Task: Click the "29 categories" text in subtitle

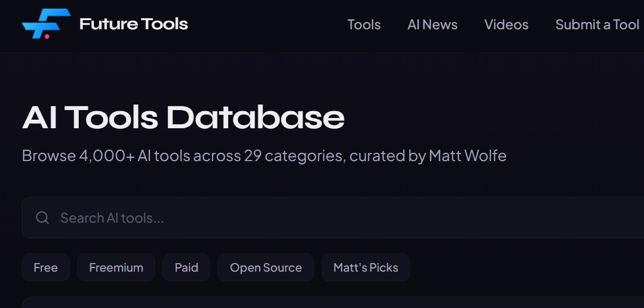Action: pyautogui.click(x=294, y=156)
